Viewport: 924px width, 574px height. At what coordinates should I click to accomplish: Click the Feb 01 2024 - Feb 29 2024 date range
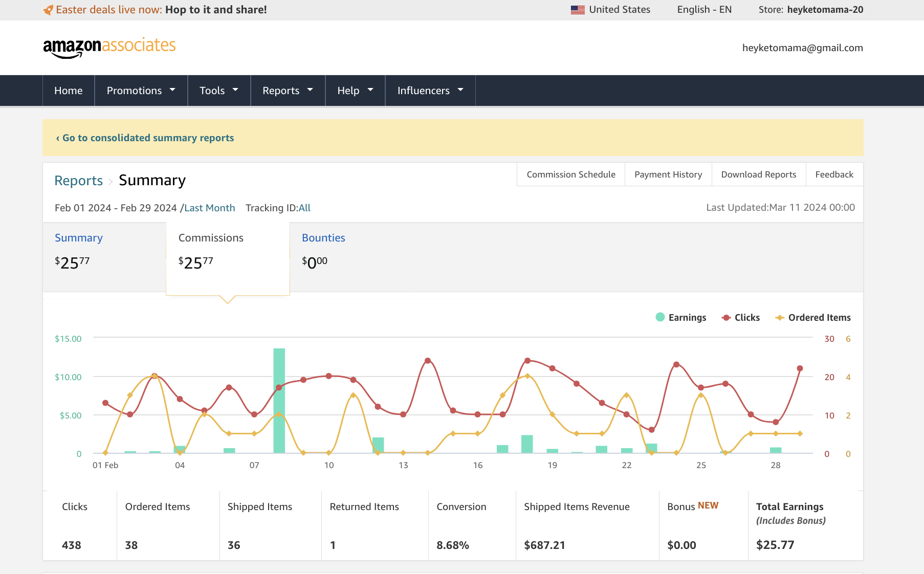coord(116,208)
